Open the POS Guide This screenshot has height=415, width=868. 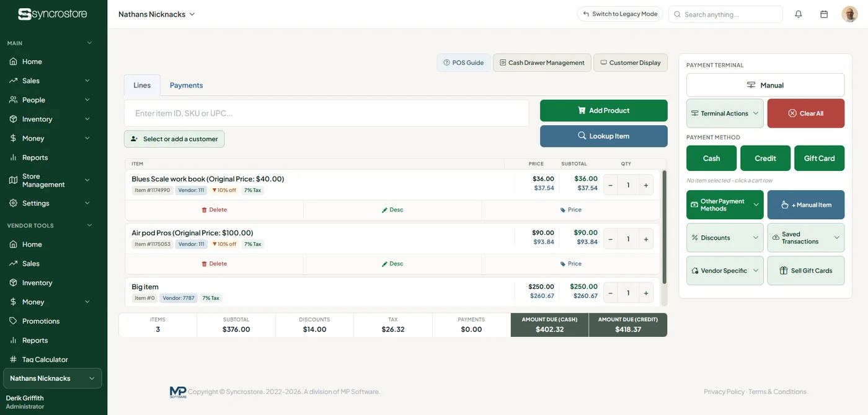click(x=463, y=63)
